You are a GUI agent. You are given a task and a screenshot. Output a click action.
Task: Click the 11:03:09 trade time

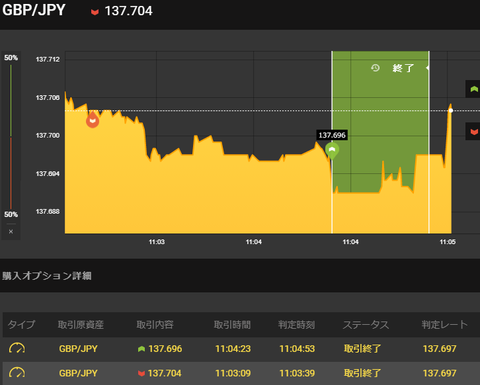pos(233,373)
